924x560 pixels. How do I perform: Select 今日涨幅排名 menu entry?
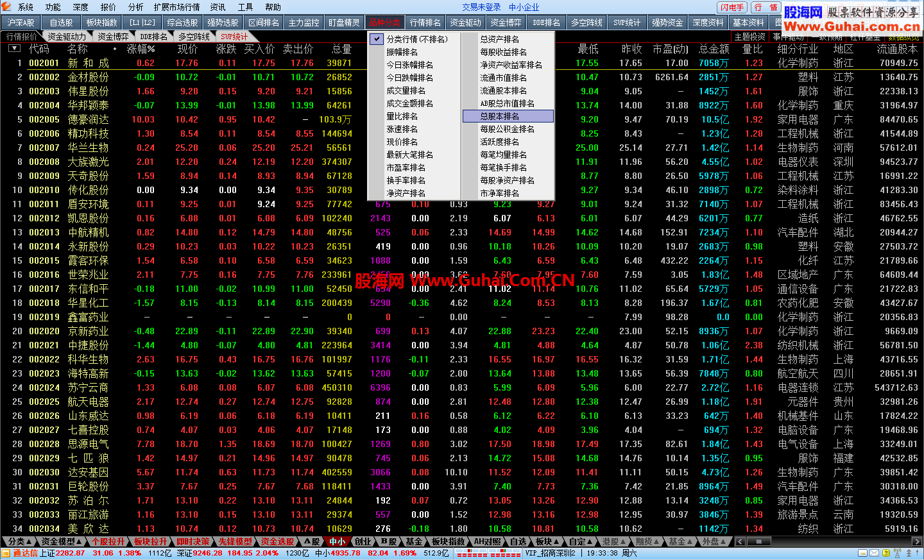(x=414, y=65)
